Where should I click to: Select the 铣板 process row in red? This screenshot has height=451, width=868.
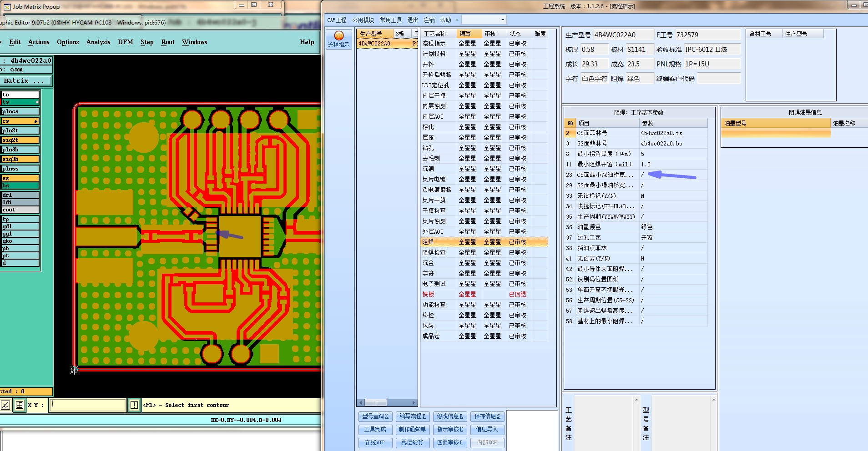(x=484, y=295)
